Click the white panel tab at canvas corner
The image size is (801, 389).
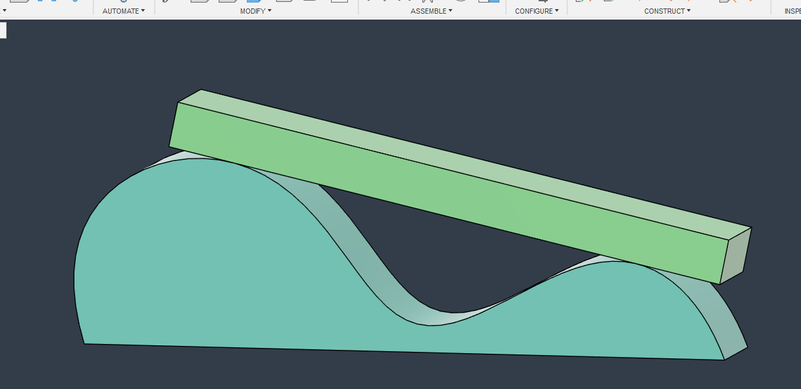coord(3,30)
